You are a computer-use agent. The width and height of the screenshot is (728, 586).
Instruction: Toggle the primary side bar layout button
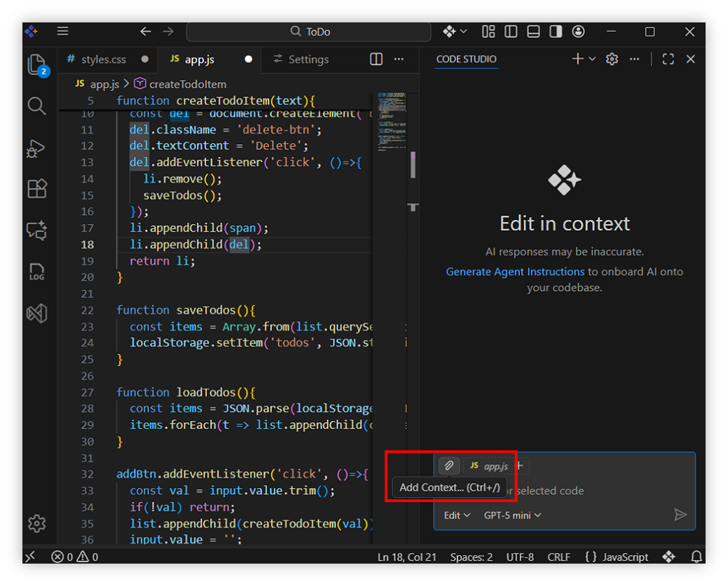pos(511,32)
